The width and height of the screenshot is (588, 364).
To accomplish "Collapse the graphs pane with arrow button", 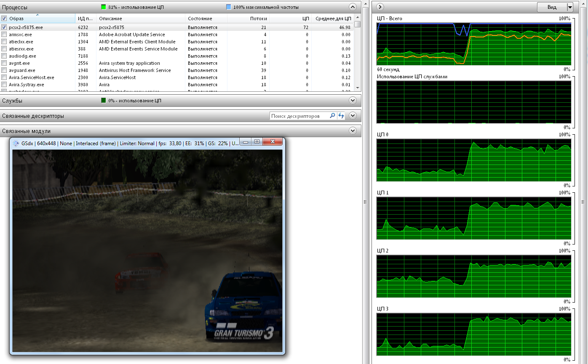I will coord(380,7).
